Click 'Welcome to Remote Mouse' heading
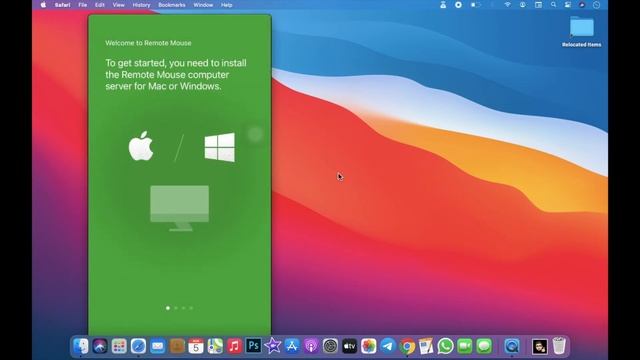 point(148,43)
